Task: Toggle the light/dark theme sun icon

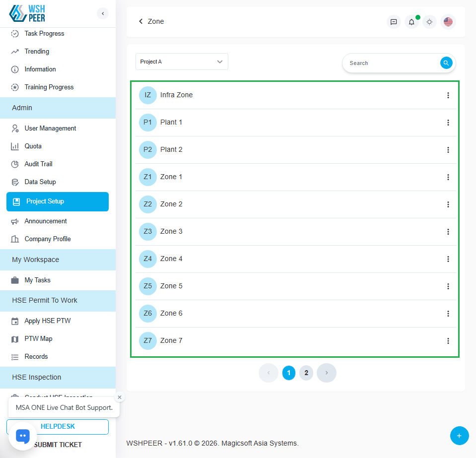Action: [429, 22]
